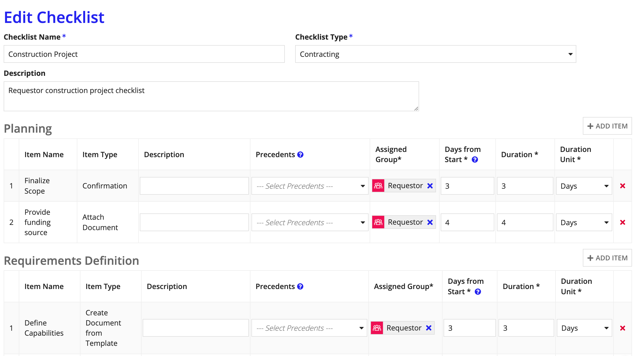Open Duration Unit dropdown for Define Capabilities
The height and width of the screenshot is (356, 644).
click(x=584, y=328)
